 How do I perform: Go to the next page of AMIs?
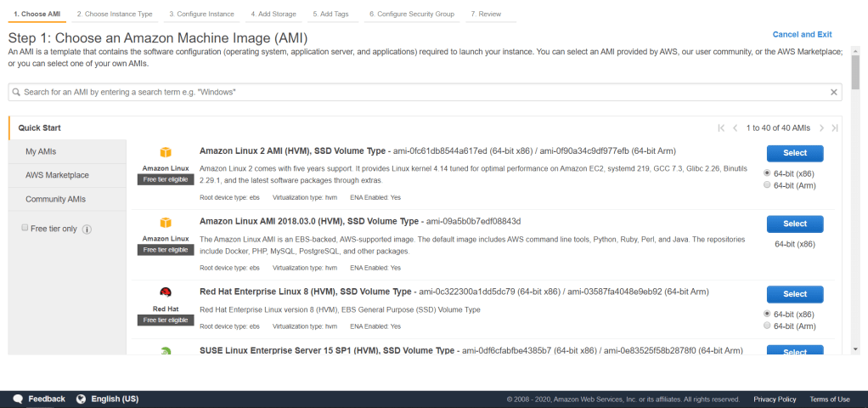[x=821, y=128]
